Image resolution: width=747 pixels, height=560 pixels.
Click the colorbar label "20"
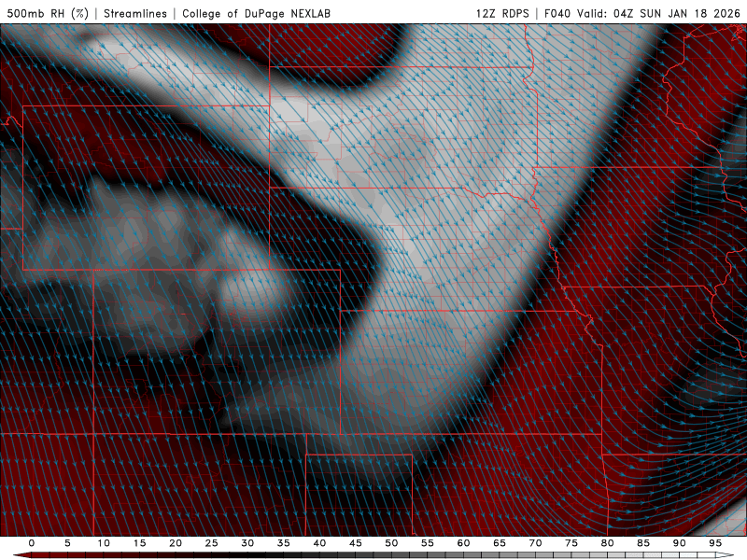click(x=176, y=543)
